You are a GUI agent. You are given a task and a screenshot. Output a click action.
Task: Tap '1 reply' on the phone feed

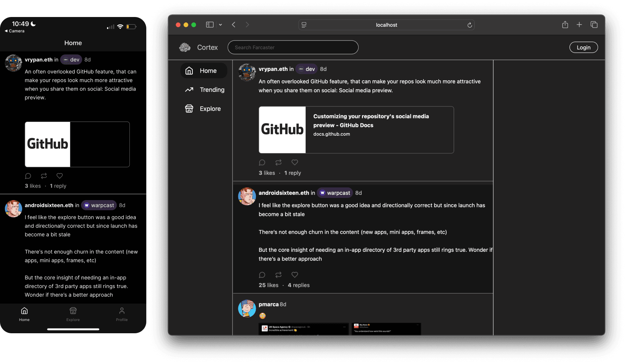click(58, 186)
